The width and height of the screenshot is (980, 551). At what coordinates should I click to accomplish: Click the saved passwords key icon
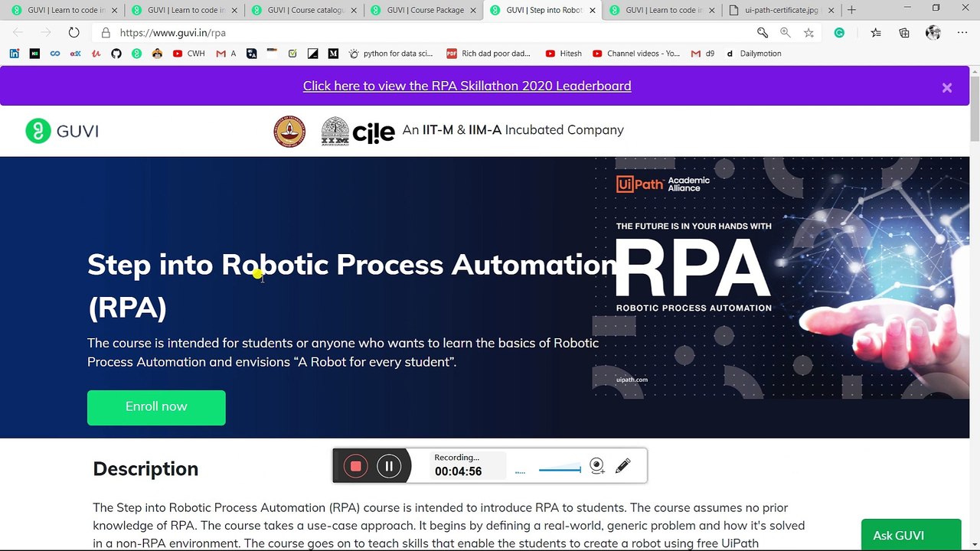click(x=763, y=32)
